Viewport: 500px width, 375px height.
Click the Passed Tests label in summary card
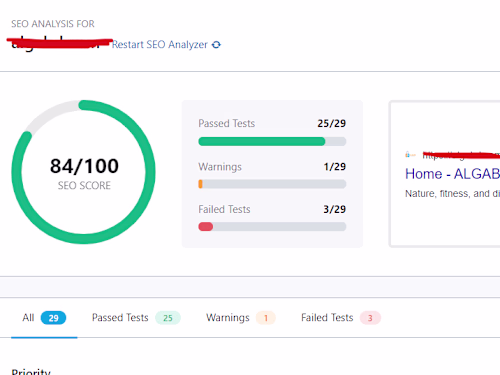pos(227,123)
